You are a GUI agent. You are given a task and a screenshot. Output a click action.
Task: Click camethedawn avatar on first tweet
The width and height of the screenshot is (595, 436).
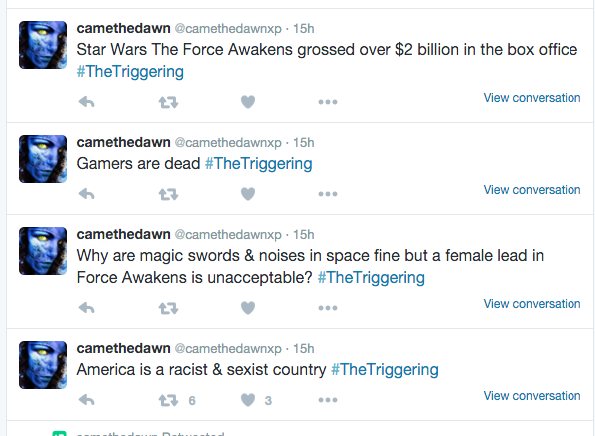pyautogui.click(x=43, y=45)
